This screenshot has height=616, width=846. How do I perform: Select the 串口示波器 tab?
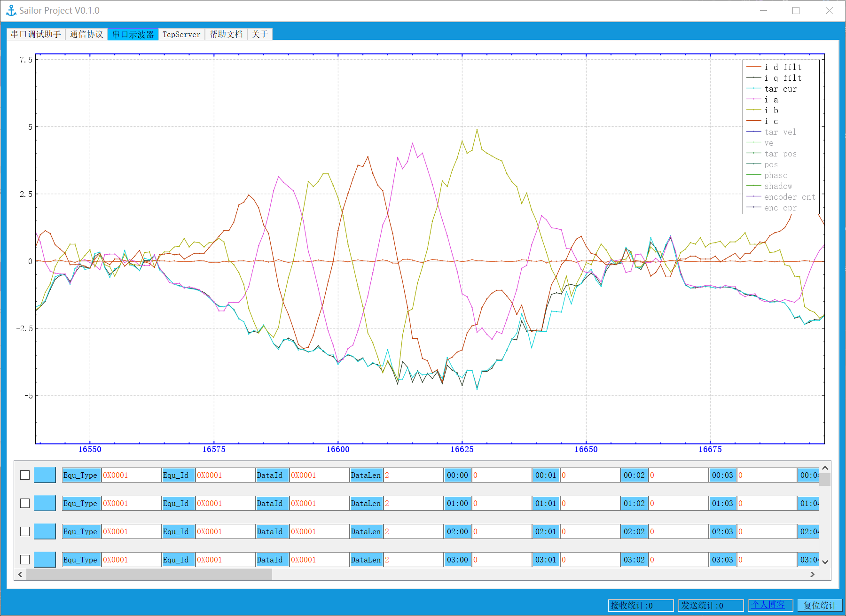133,34
